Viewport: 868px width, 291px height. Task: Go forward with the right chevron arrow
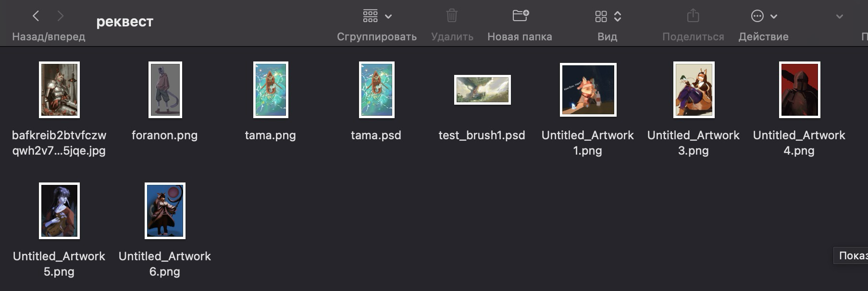[x=60, y=16]
